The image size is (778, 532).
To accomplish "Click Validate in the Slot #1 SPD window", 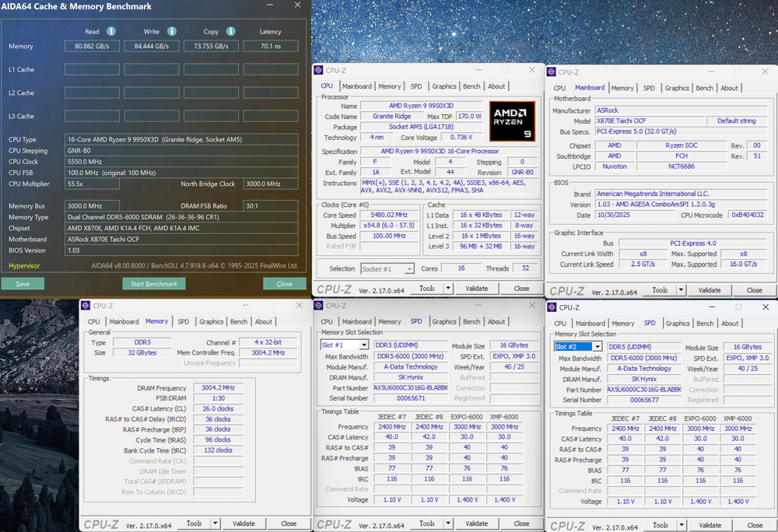I will click(476, 523).
